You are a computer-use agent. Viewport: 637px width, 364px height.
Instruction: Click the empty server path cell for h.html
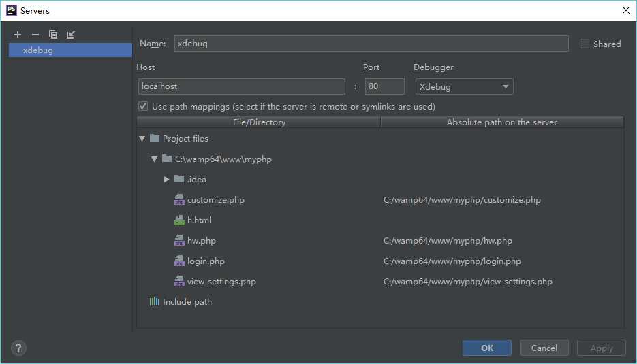coord(501,220)
